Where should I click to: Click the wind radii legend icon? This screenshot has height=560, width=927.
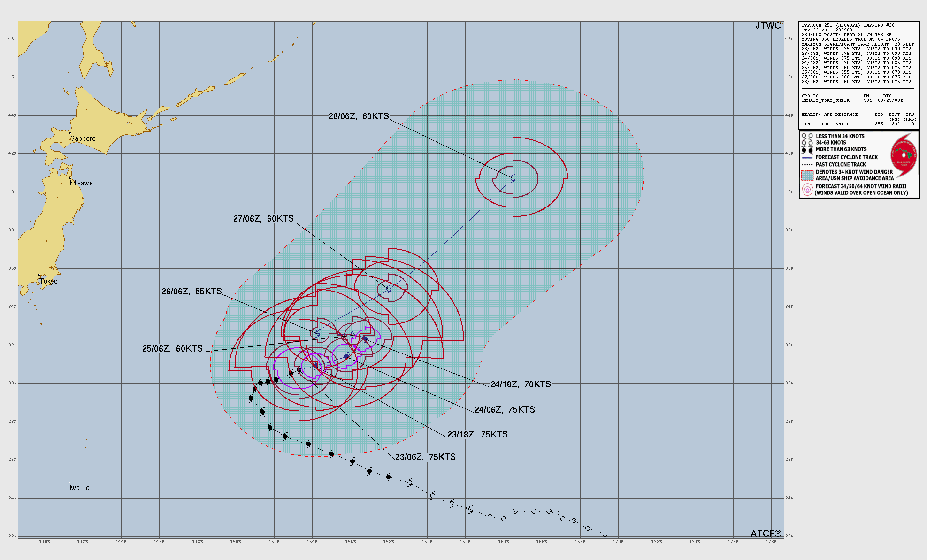(807, 189)
